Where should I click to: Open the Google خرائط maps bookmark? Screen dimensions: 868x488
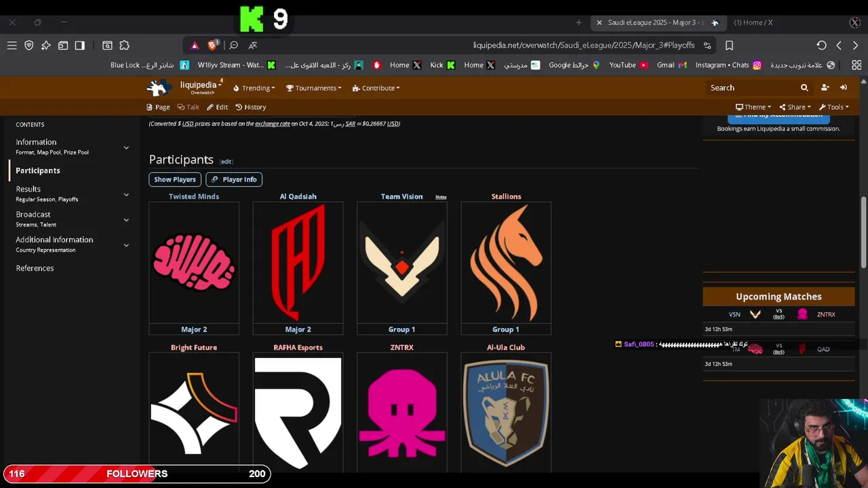click(574, 65)
